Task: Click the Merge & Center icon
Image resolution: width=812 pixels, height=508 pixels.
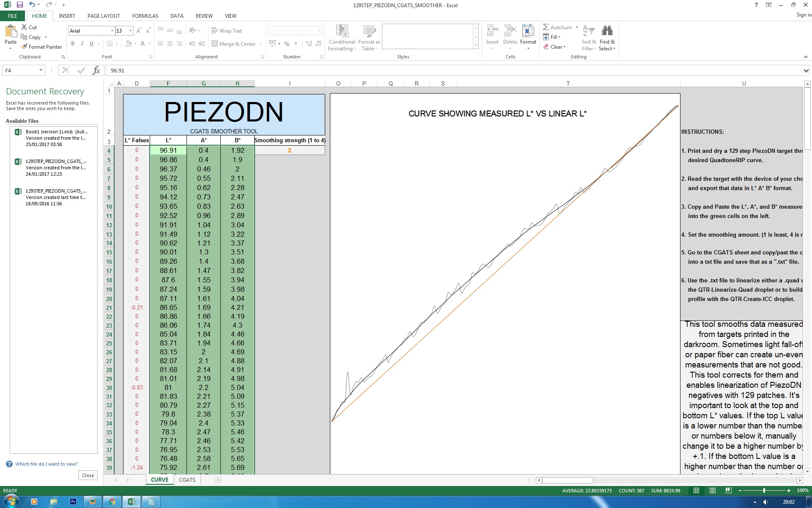Action: pos(215,44)
